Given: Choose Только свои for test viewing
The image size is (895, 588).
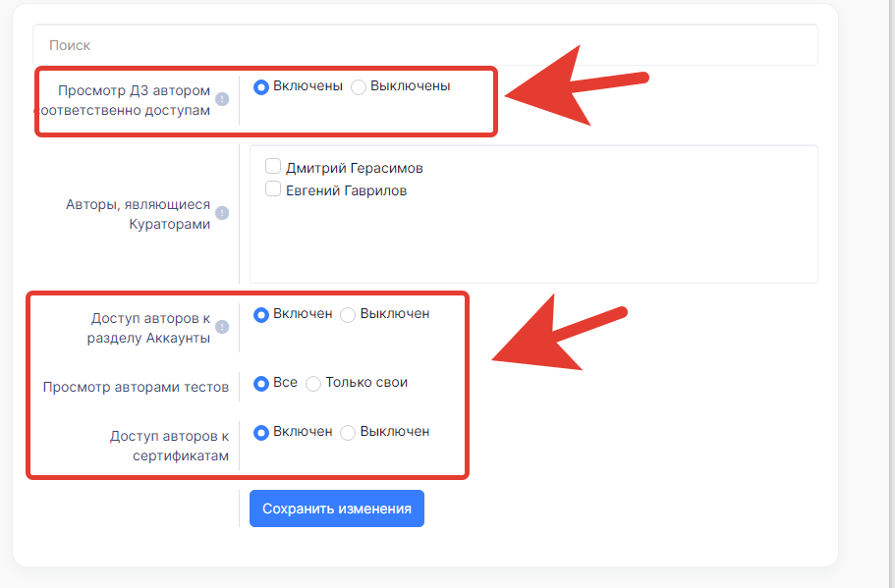Looking at the screenshot, I should click(313, 384).
